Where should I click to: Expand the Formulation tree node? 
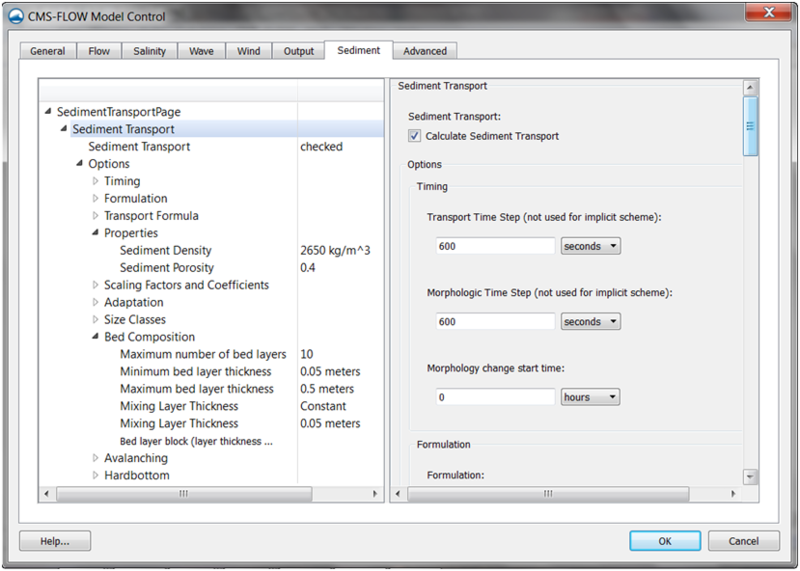95,198
